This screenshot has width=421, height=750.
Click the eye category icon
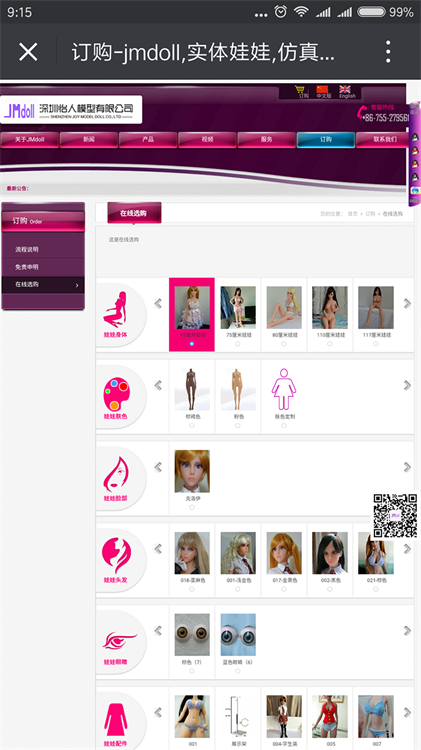pos(119,640)
